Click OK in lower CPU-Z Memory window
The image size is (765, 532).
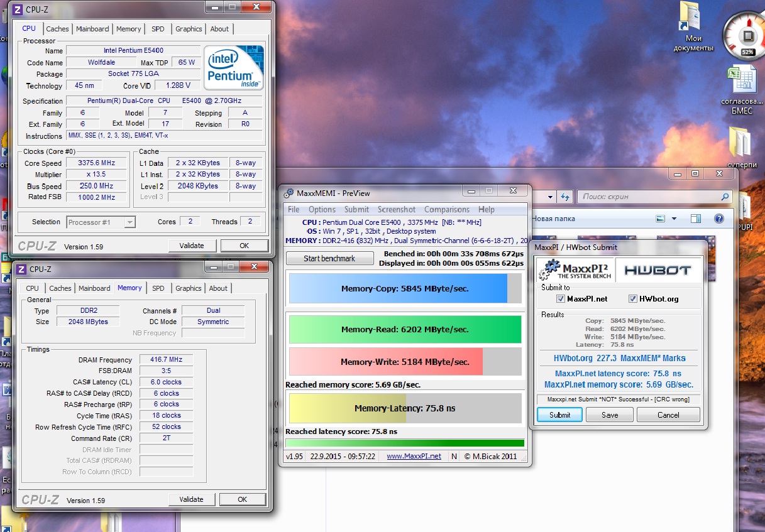[x=242, y=499]
